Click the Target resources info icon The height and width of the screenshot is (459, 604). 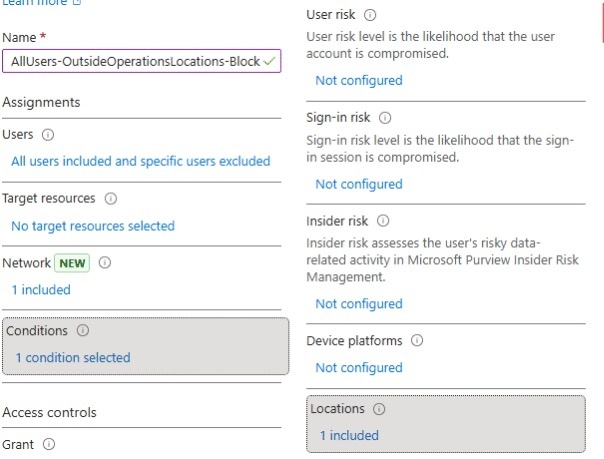[x=110, y=199]
